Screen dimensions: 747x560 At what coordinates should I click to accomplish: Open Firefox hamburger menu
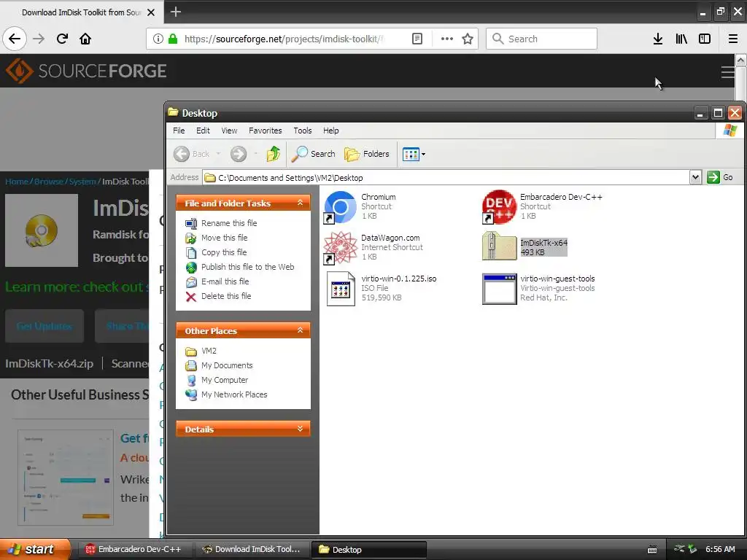733,39
